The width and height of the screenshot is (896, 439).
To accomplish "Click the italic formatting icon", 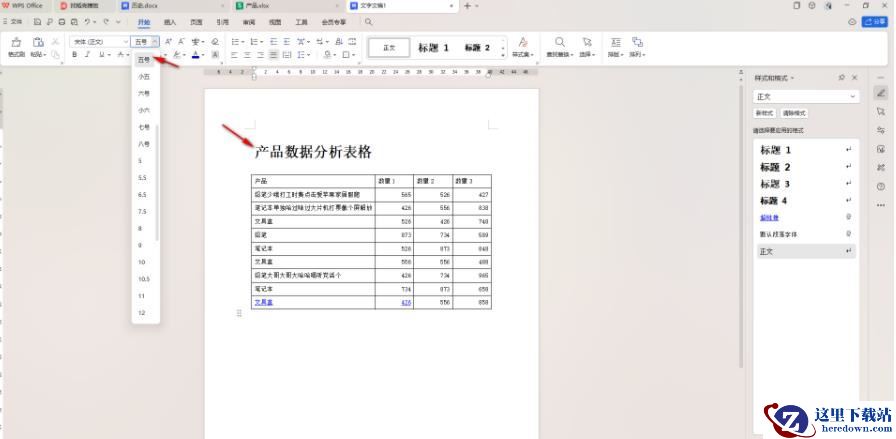I will (x=87, y=55).
